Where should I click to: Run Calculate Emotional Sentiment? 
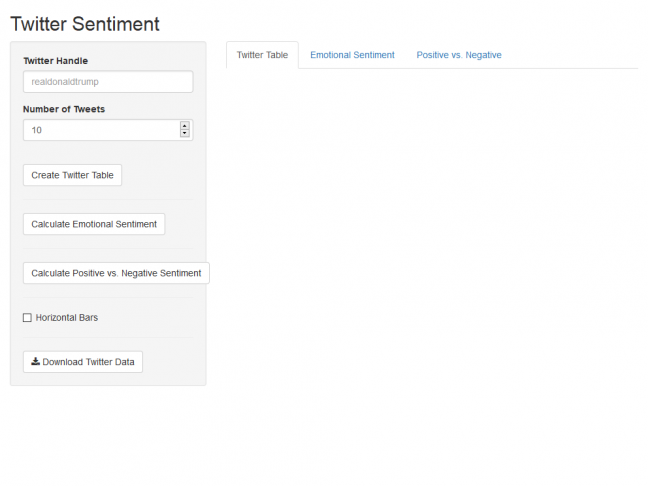click(94, 224)
